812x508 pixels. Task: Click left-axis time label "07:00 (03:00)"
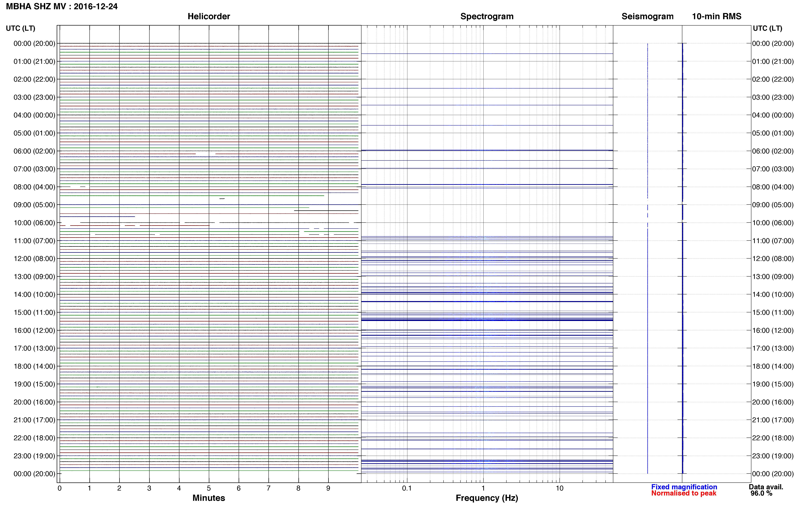point(34,169)
